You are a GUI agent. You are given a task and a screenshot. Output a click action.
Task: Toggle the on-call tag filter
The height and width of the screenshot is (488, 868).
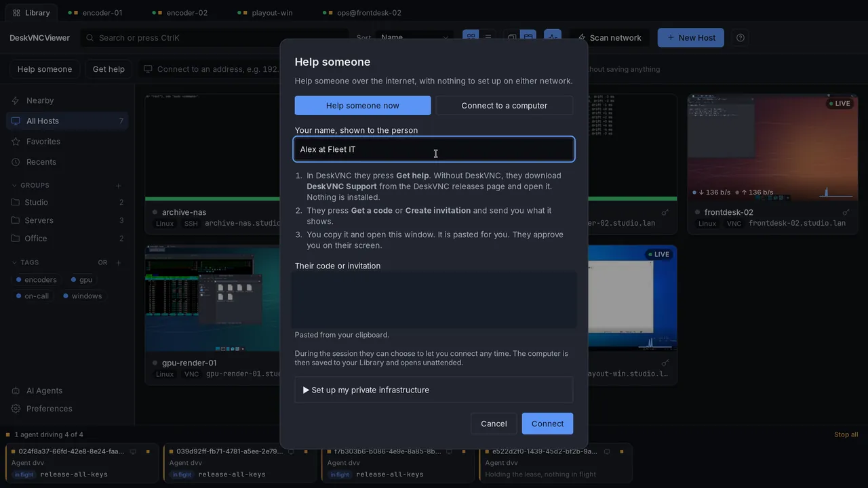(33, 296)
